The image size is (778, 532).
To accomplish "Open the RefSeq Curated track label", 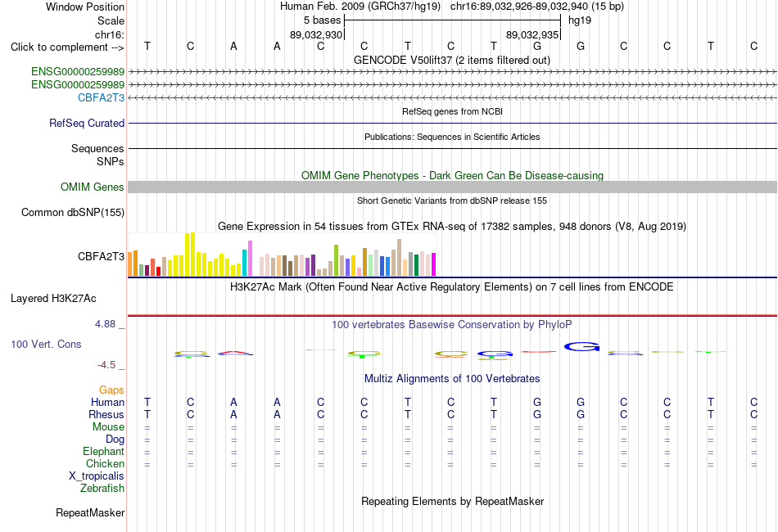I will 86,123.
